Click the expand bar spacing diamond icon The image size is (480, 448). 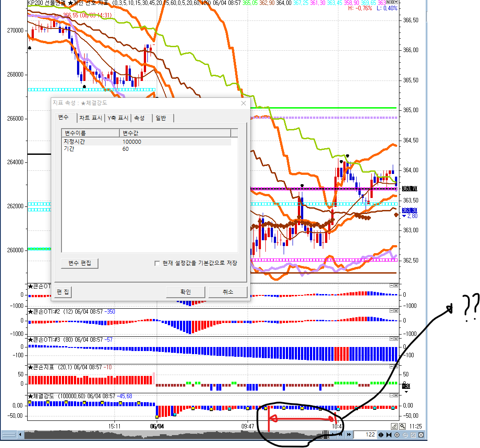pos(381,435)
